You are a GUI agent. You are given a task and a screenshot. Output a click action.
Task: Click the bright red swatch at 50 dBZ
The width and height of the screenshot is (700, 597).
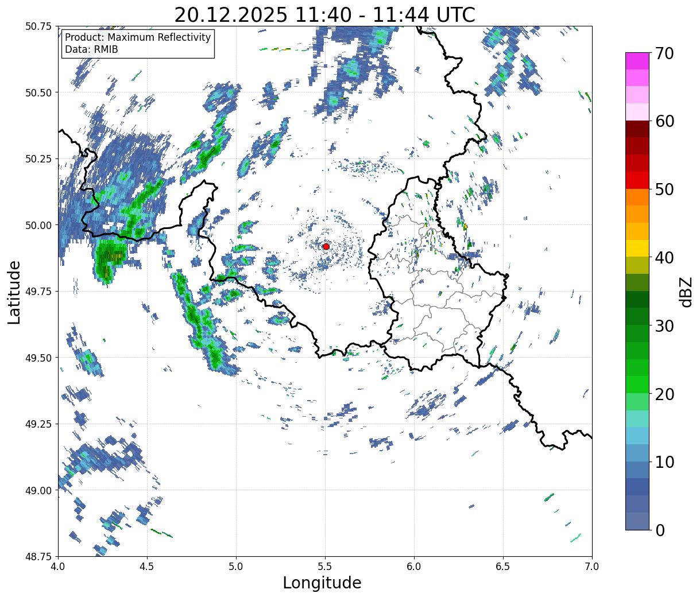click(x=637, y=180)
